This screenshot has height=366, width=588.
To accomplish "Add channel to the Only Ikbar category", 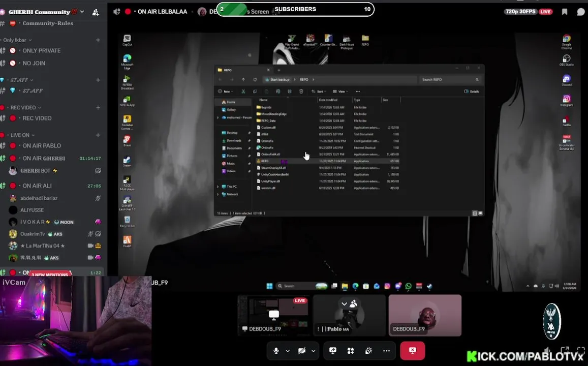I will point(98,40).
